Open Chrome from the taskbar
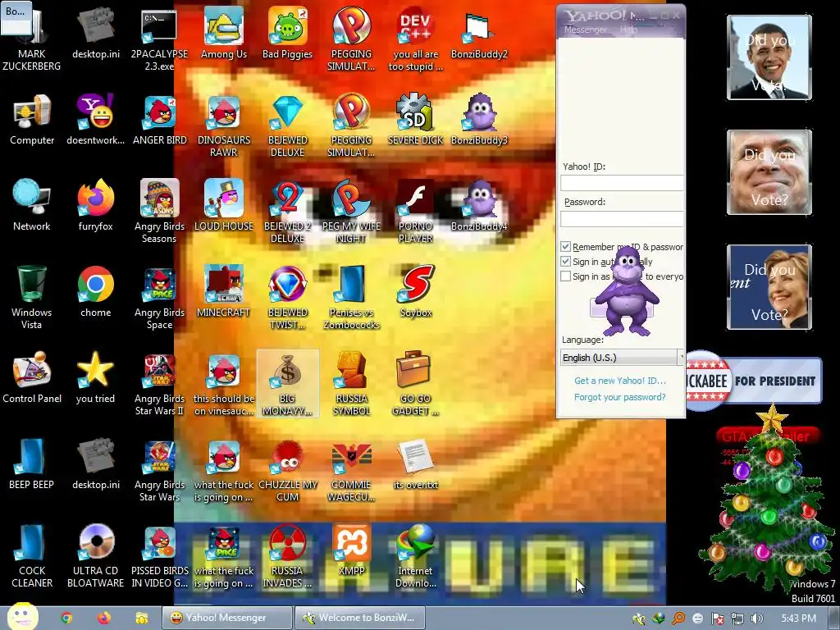Image resolution: width=840 pixels, height=630 pixels. pyautogui.click(x=66, y=619)
